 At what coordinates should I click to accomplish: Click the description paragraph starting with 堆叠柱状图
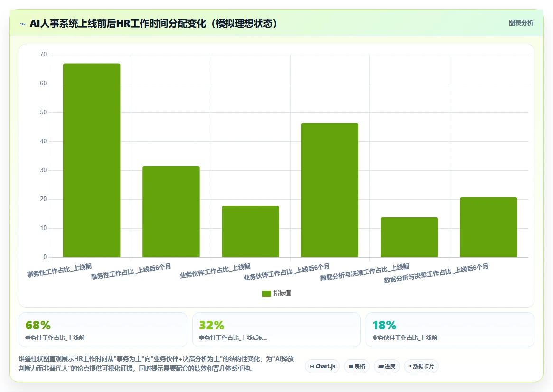click(156, 364)
